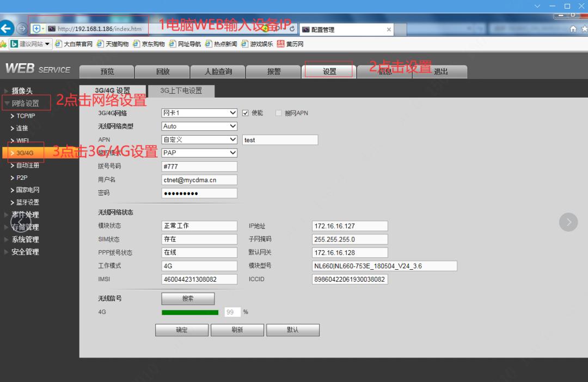Expand the 系统管理 sidebar section

(25, 239)
